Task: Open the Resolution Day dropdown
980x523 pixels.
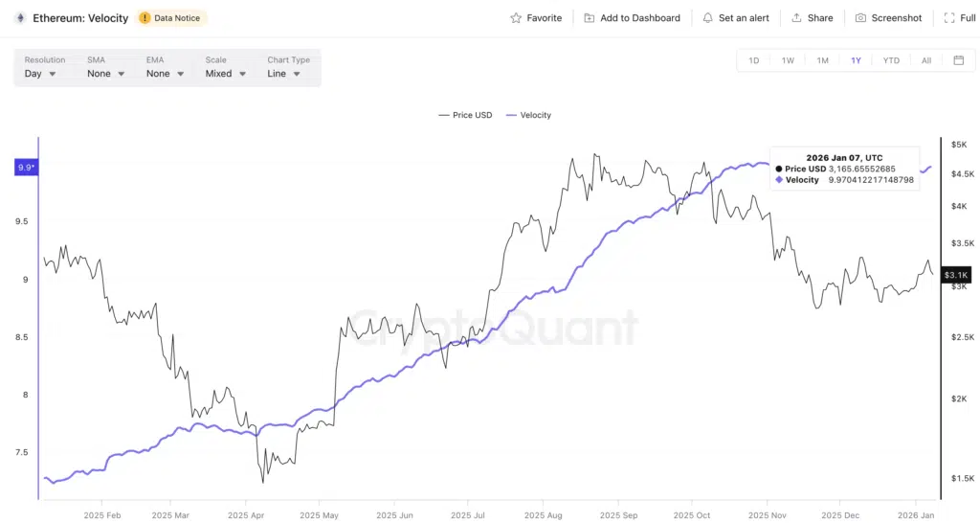Action: tap(40, 74)
